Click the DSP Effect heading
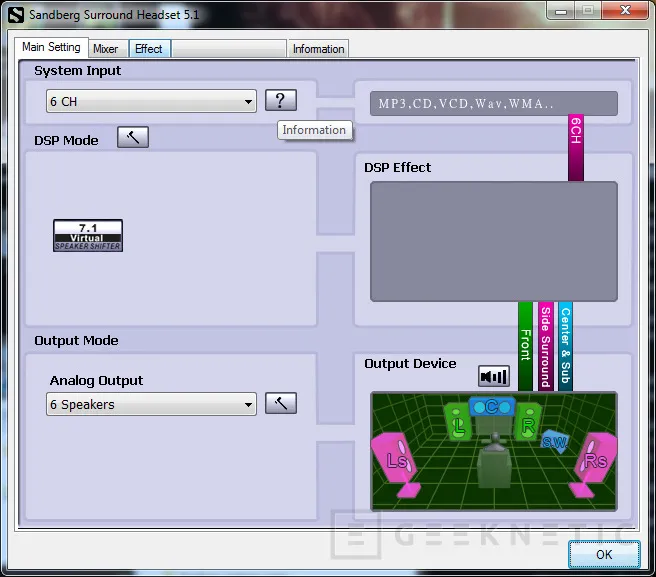The height and width of the screenshot is (577, 656). [397, 167]
